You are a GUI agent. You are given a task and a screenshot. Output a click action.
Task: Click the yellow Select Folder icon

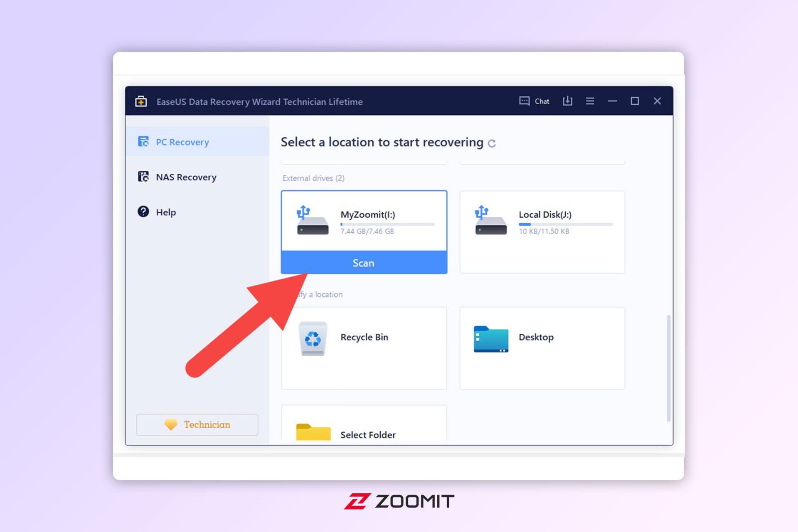tap(313, 432)
